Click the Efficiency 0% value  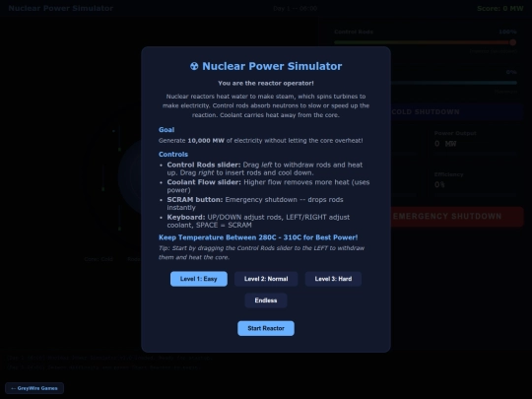439,185
